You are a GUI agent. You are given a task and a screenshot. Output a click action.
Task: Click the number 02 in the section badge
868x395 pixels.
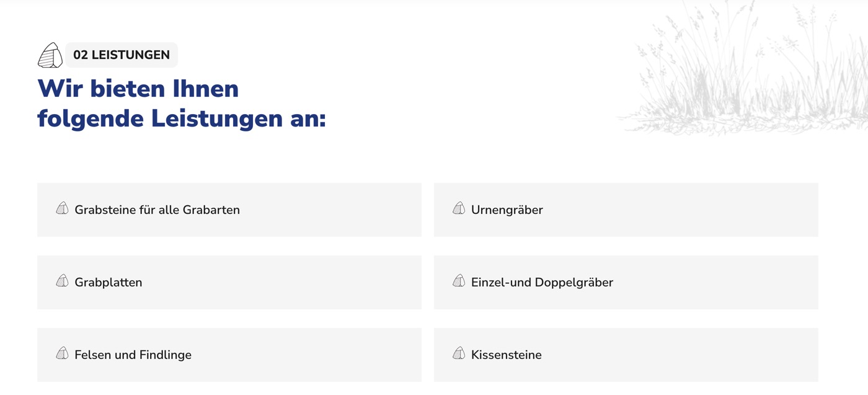[x=81, y=55]
